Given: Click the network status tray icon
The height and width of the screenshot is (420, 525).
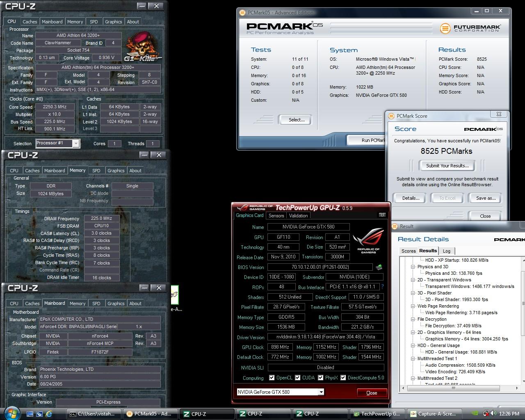Looking at the screenshot, I should point(485,414).
